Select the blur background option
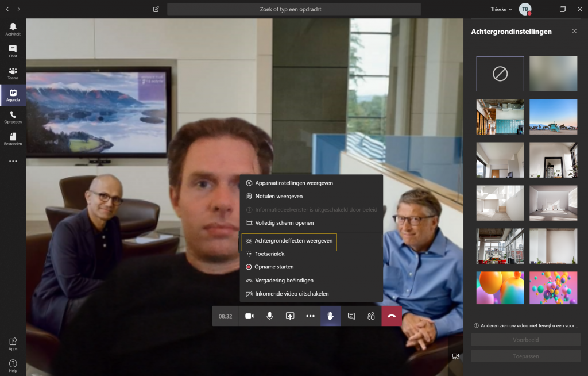 pos(553,74)
